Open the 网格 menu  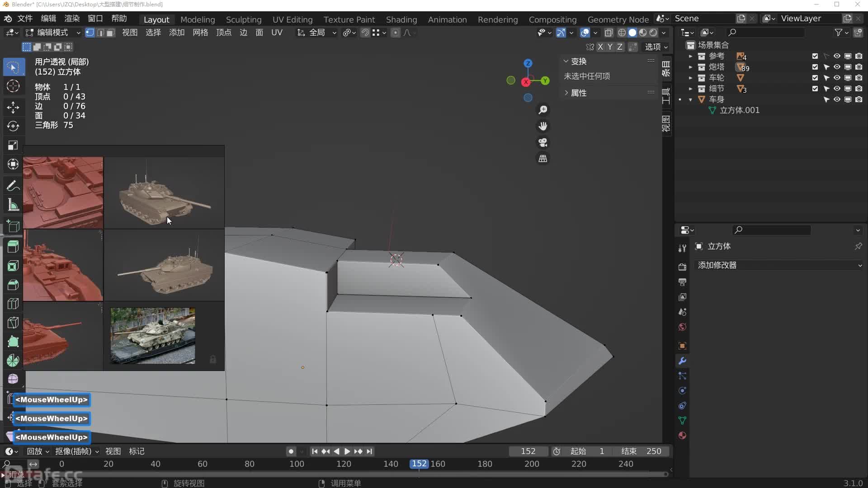coord(200,33)
